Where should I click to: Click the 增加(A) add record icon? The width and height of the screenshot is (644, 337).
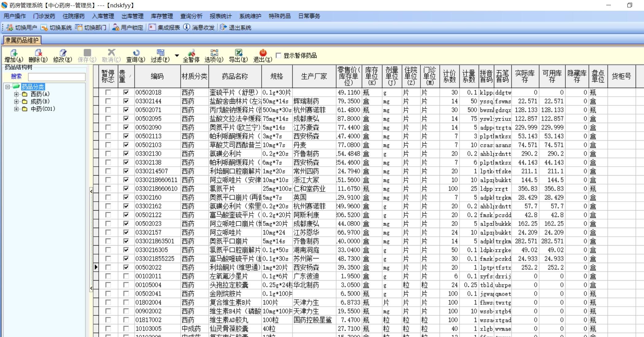coord(14,53)
